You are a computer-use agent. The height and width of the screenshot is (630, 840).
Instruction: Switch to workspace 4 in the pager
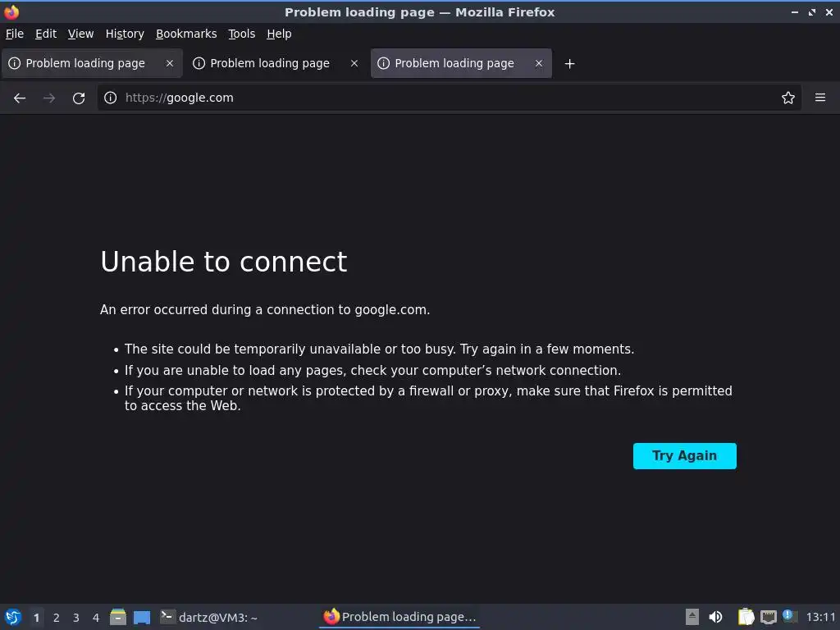tap(96, 618)
